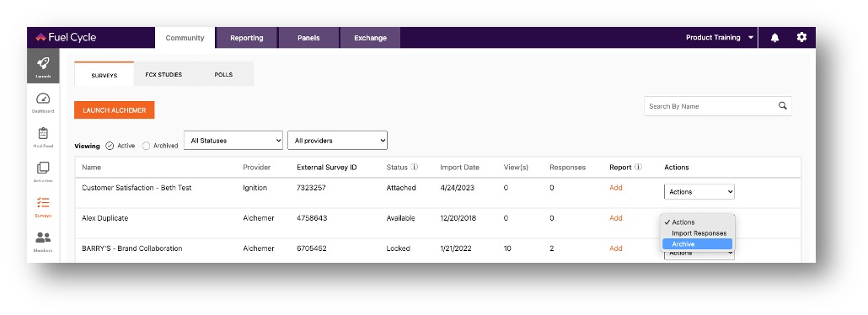Click survey ID 4758643
This screenshot has width=868, height=315.
312,218
